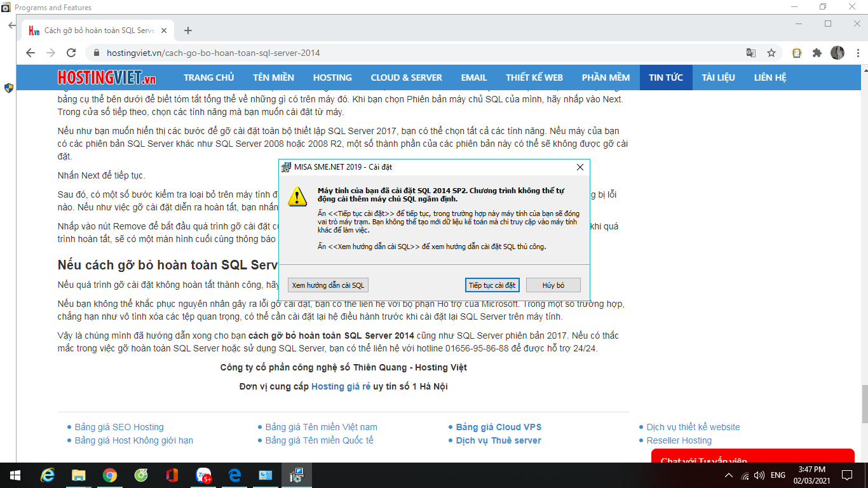Open the THIẾT KẾ WEB menu item

tap(534, 78)
